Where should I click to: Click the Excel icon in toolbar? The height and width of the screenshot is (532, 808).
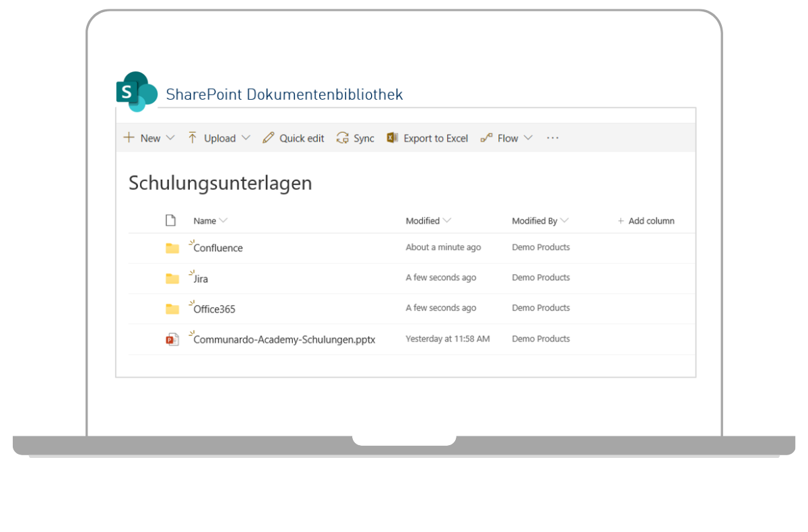(x=393, y=138)
